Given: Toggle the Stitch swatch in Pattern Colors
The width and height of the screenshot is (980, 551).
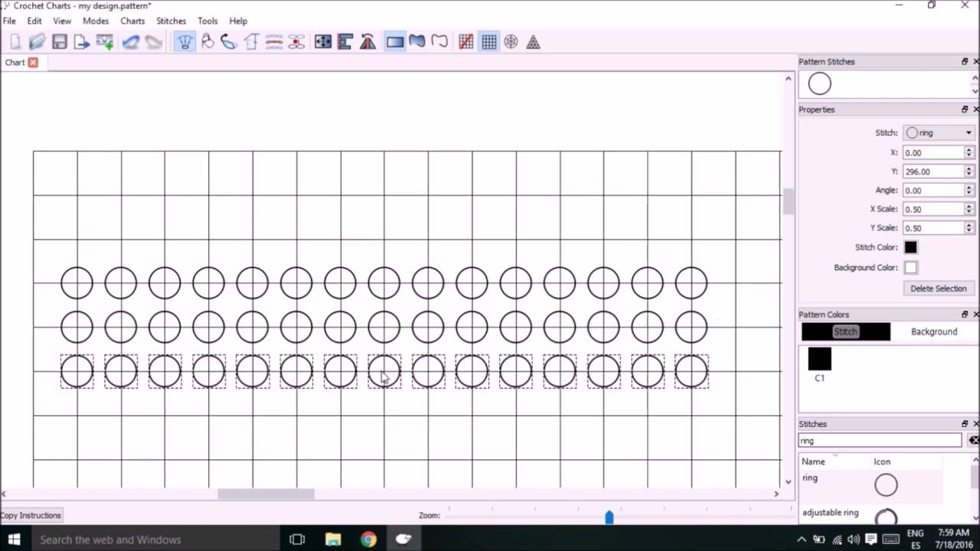Looking at the screenshot, I should pos(845,331).
